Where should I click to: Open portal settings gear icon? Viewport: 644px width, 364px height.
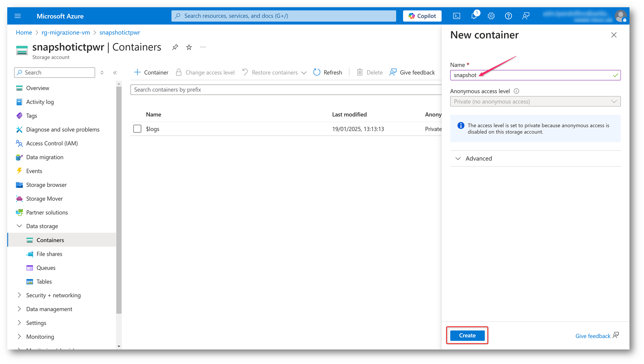[x=491, y=16]
